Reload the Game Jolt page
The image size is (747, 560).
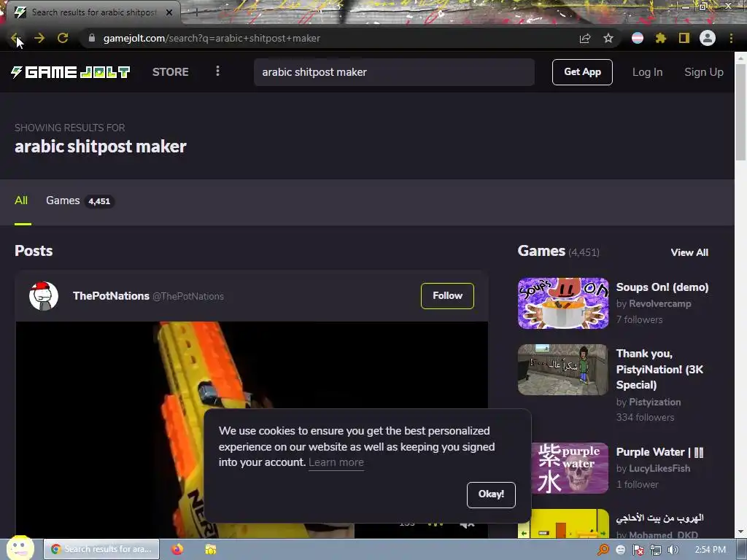(63, 38)
